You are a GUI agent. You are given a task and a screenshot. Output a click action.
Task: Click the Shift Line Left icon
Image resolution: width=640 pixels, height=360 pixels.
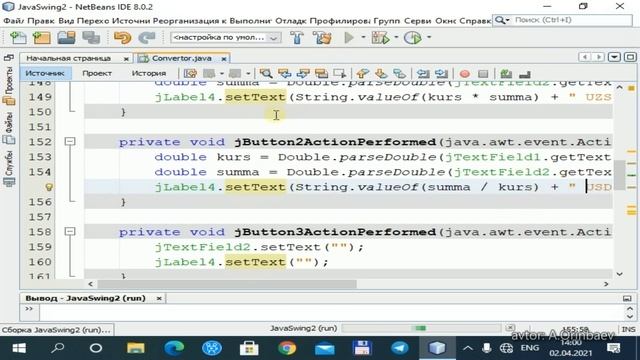(x=423, y=73)
